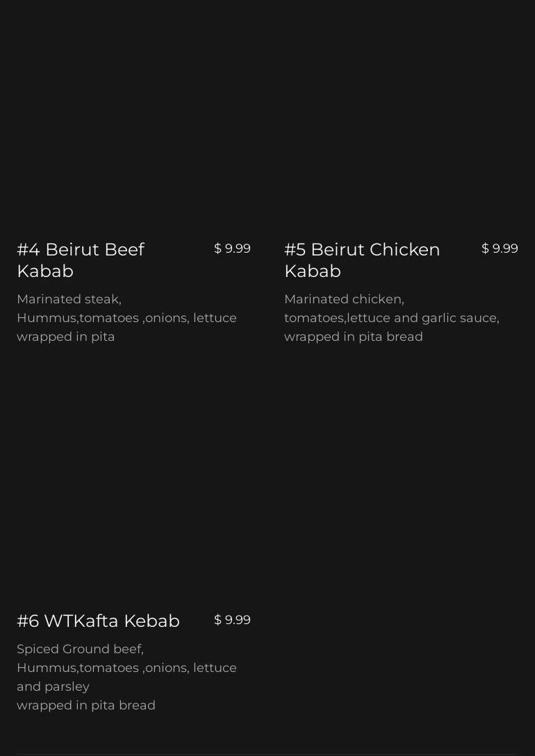Click the 'wrapped in pita bread' line under chicken kabab

pos(353,337)
